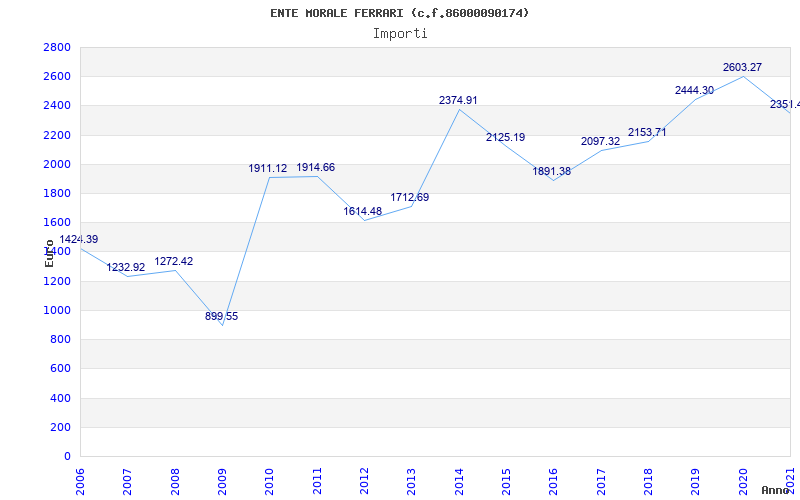The height and width of the screenshot is (500, 800).
Task: Click x-axis year 2019
Action: pos(695,481)
